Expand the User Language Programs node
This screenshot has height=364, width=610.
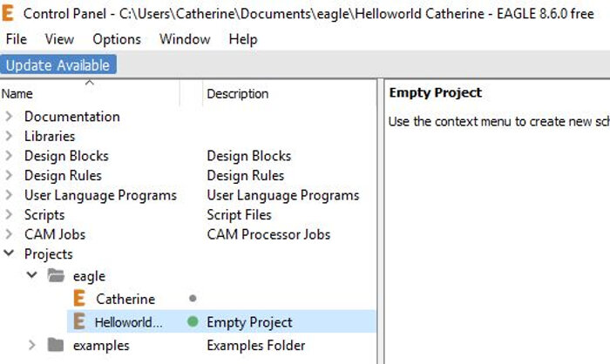coord(9,195)
